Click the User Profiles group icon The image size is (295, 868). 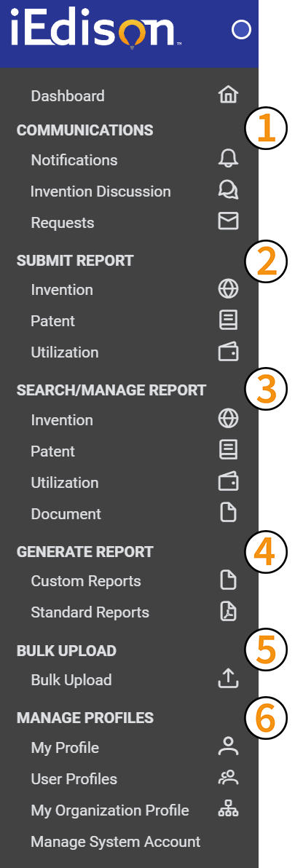pyautogui.click(x=228, y=778)
